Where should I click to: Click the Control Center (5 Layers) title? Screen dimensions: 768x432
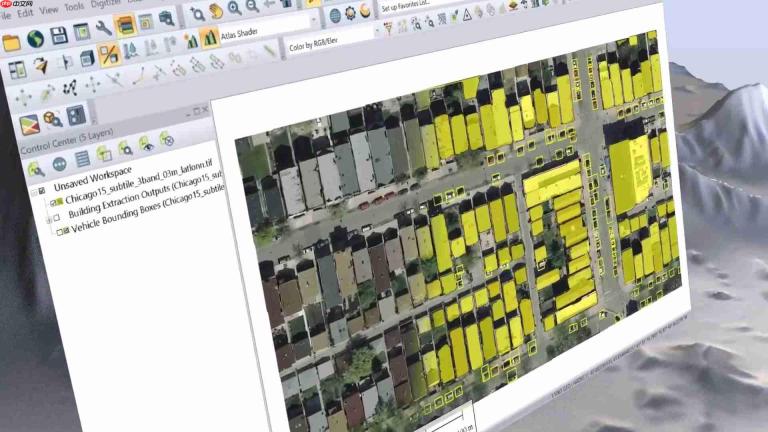pyautogui.click(x=67, y=142)
